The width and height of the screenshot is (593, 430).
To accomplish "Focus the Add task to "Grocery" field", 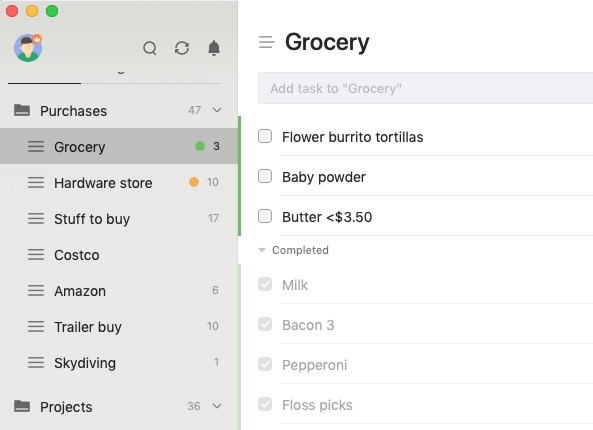I will (x=425, y=88).
